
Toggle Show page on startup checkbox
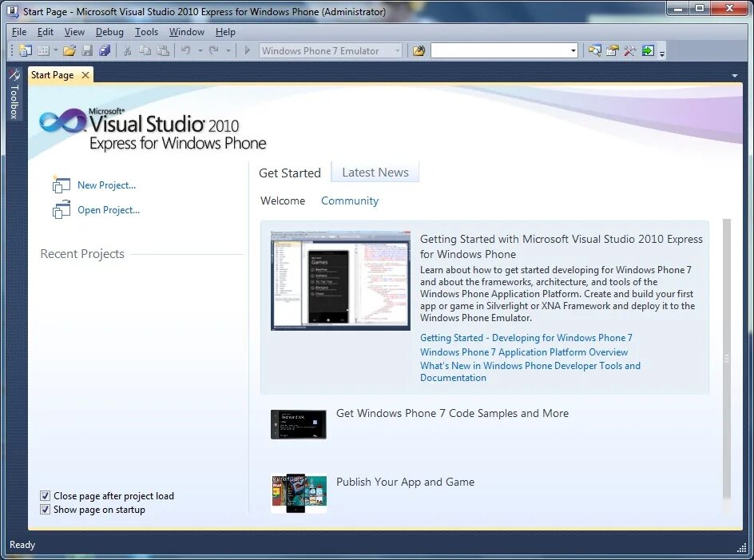[x=46, y=509]
